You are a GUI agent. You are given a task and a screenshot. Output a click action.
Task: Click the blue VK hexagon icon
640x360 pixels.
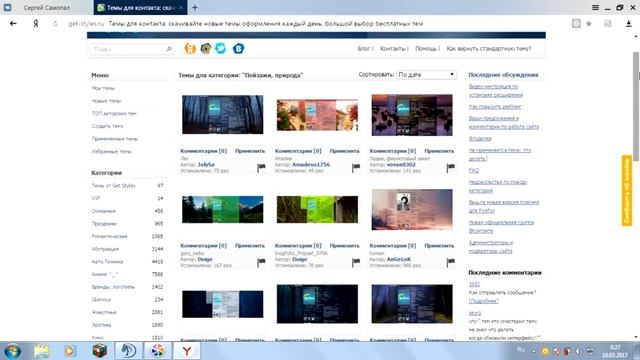[238, 49]
